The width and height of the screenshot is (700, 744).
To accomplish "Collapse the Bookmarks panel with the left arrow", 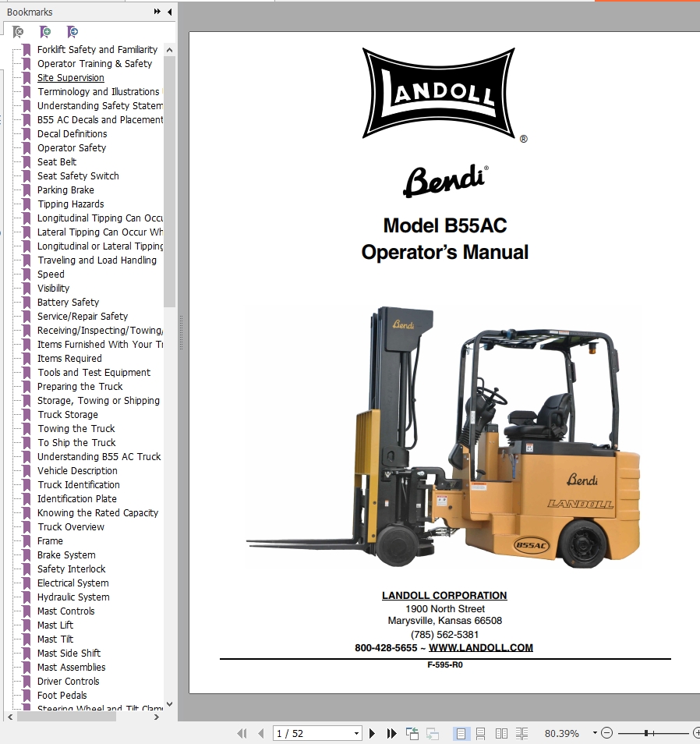I will pos(170,12).
